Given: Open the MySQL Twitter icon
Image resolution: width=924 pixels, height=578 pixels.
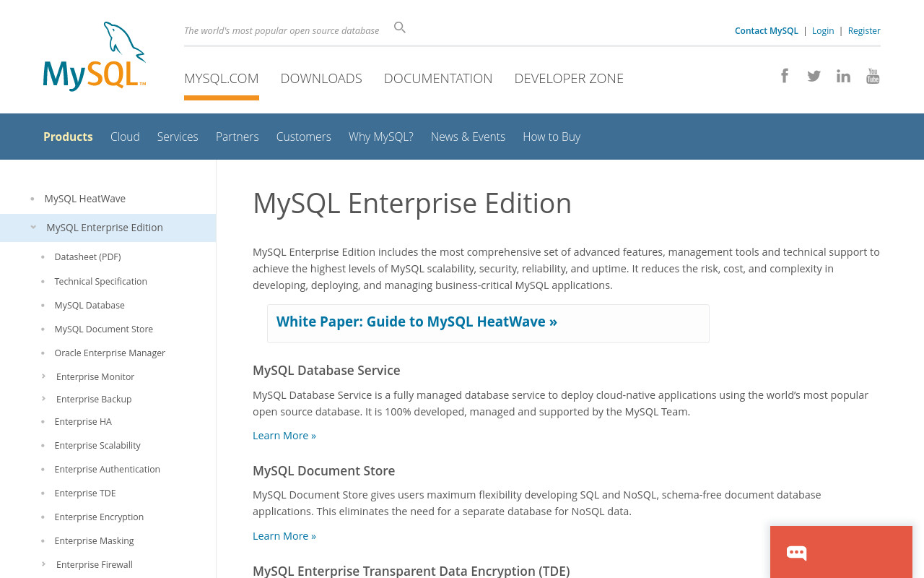Looking at the screenshot, I should [814, 76].
